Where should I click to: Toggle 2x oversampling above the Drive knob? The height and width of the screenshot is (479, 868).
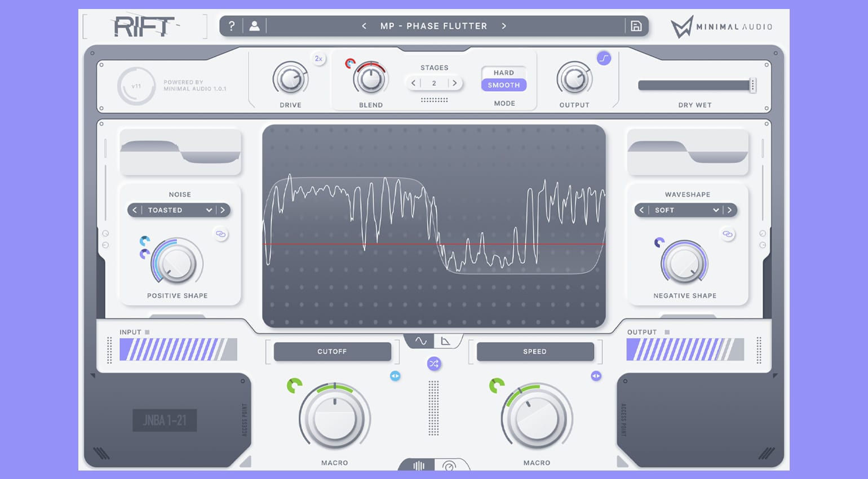pyautogui.click(x=318, y=58)
